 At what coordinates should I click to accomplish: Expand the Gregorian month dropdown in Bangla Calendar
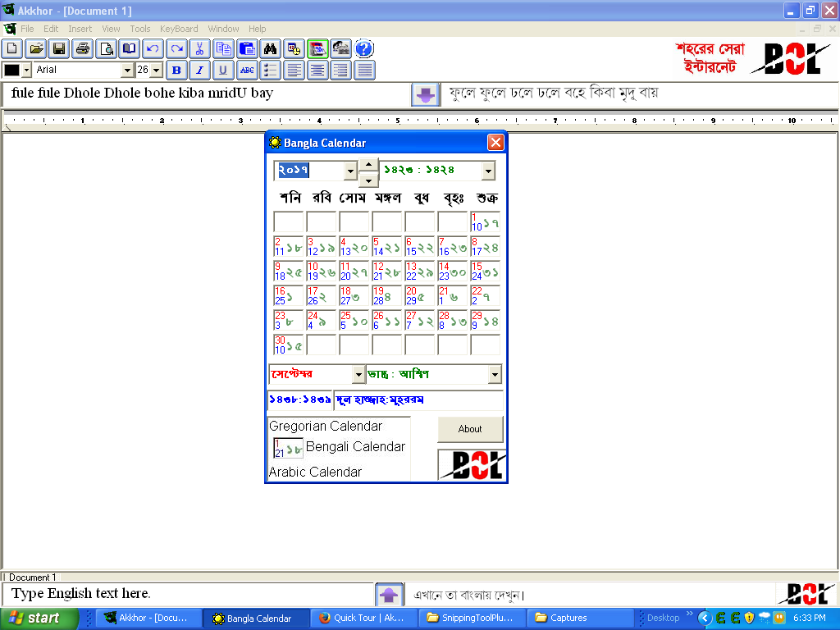(x=358, y=374)
